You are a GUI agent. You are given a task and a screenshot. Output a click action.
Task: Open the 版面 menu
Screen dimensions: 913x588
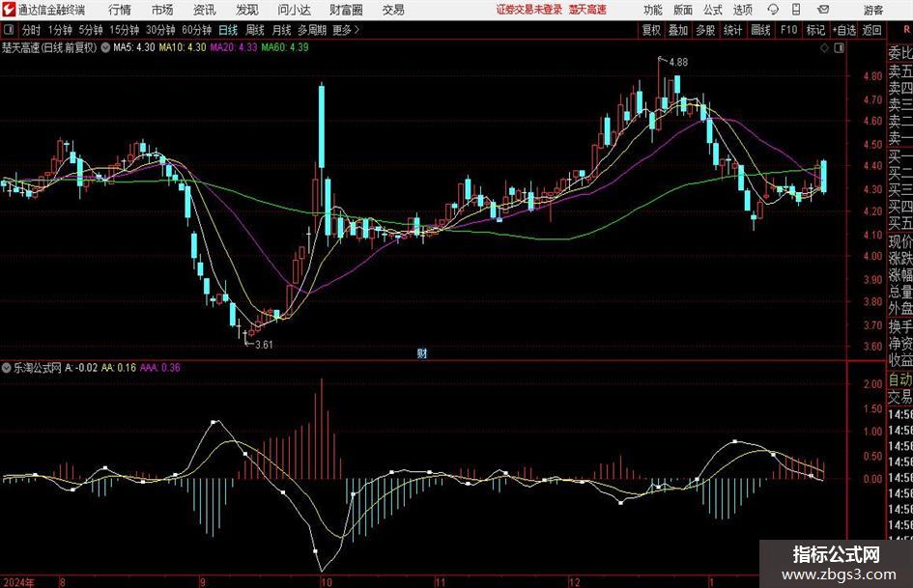click(x=682, y=10)
